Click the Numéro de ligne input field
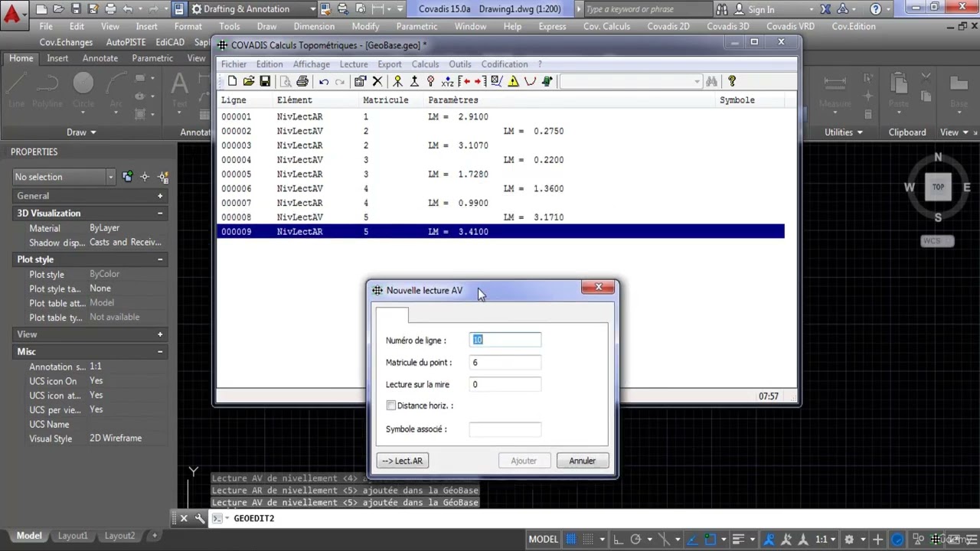Image resolution: width=980 pixels, height=551 pixels. pos(505,340)
